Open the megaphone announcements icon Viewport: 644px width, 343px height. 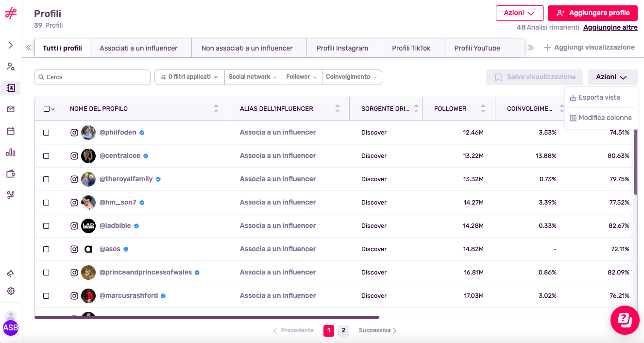[11, 274]
